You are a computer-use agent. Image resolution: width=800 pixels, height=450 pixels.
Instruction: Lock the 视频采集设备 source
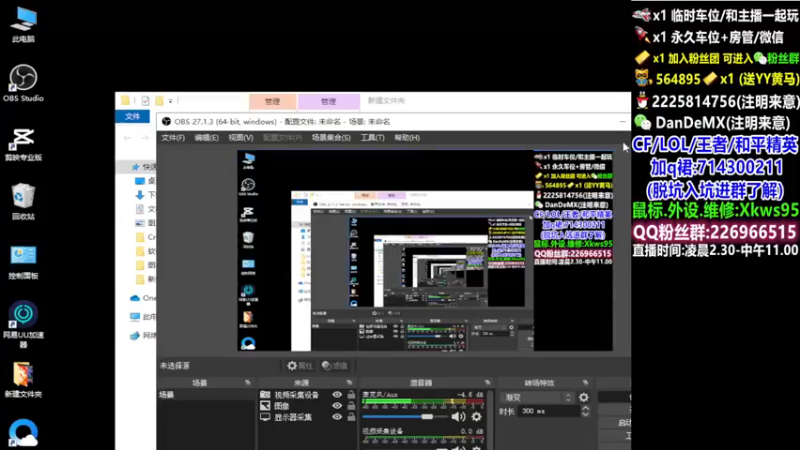tap(351, 394)
